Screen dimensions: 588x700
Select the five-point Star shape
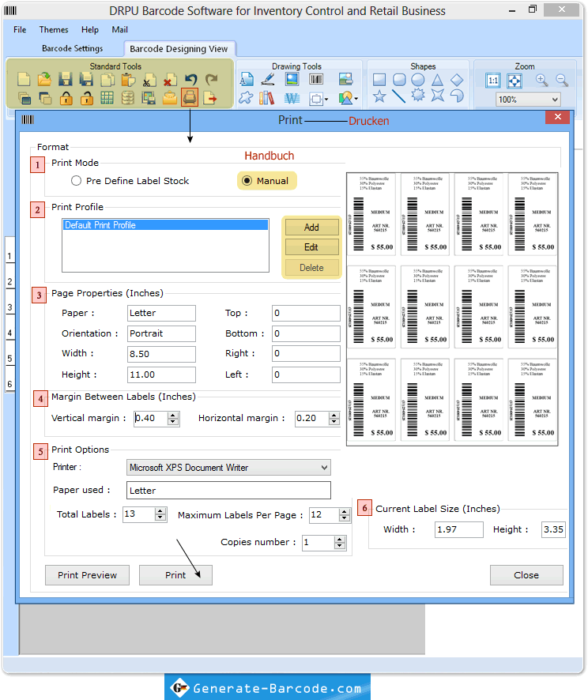click(379, 96)
